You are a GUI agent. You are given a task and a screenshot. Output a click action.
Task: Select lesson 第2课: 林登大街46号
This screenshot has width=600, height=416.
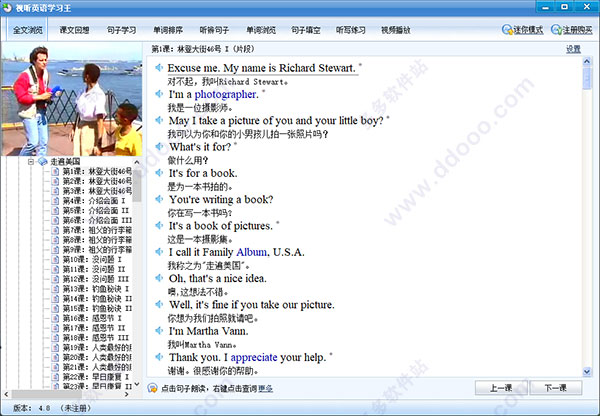[97, 181]
